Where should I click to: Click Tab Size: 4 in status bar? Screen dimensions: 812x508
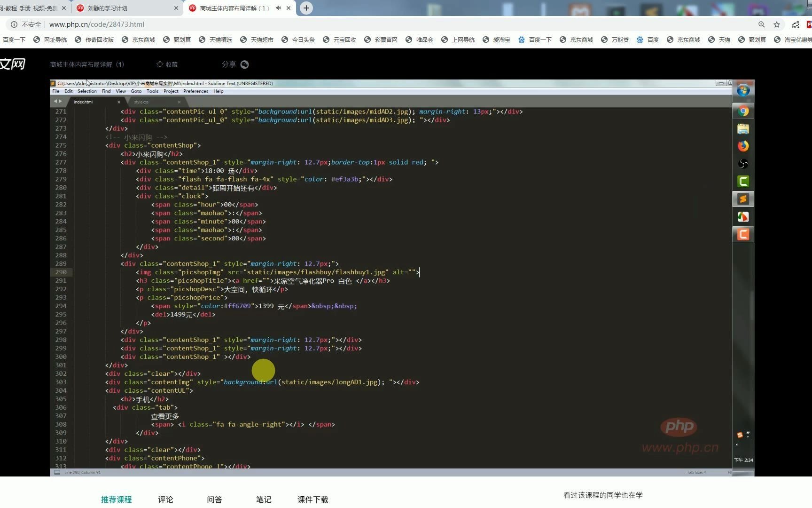(696, 472)
